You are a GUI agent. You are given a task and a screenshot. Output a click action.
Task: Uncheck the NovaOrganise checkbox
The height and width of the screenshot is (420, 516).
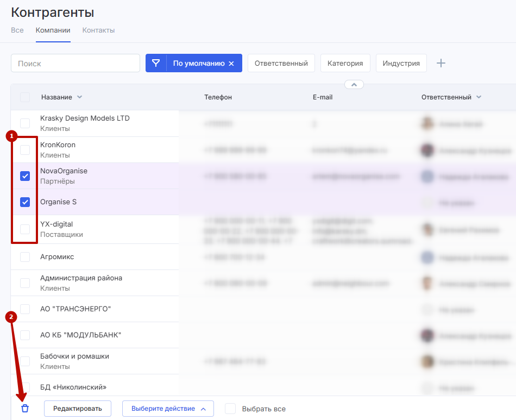(x=25, y=176)
